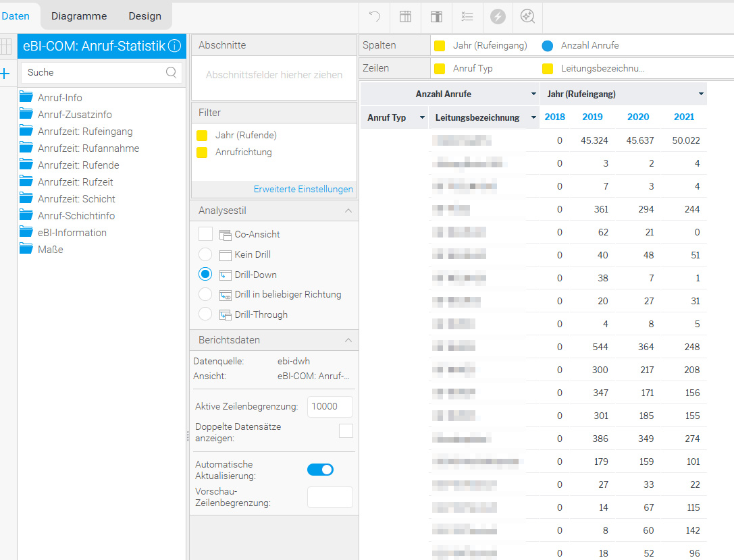Click the grid icon left of the view title
Image resolution: width=734 pixels, height=560 pixels.
click(5, 46)
